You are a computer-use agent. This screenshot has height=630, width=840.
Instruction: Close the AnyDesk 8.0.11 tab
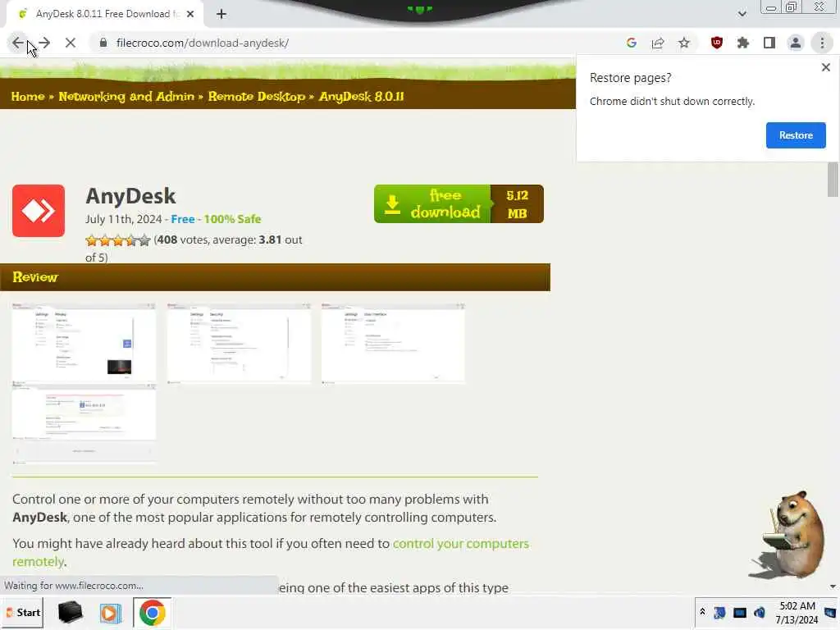[x=190, y=14]
